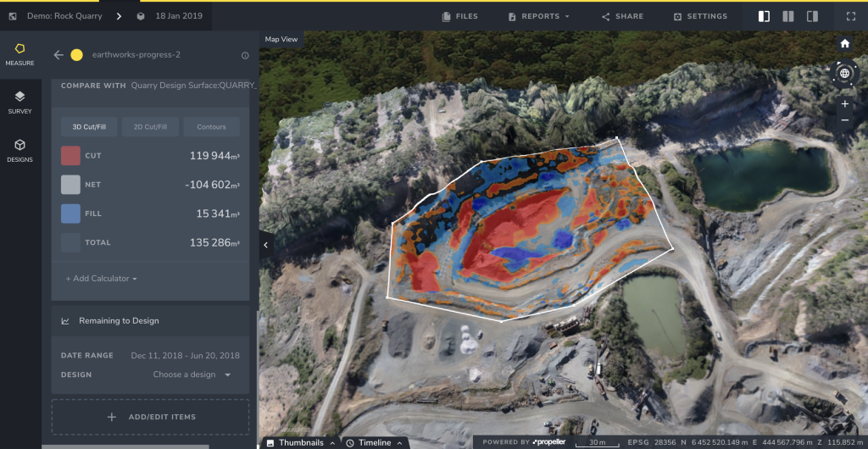Open the Measure panel in sidebar

pyautogui.click(x=20, y=53)
